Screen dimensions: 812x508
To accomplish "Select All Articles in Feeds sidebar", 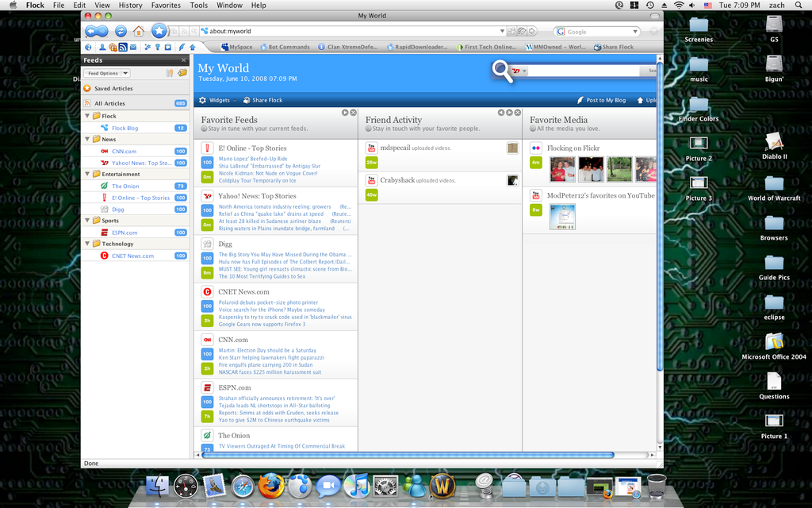I will point(136,103).
